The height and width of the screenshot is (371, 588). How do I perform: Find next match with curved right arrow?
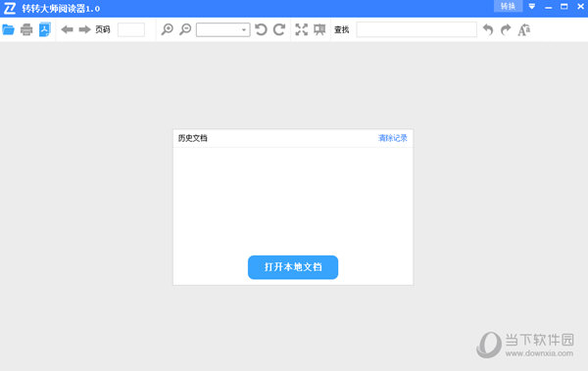click(x=506, y=29)
